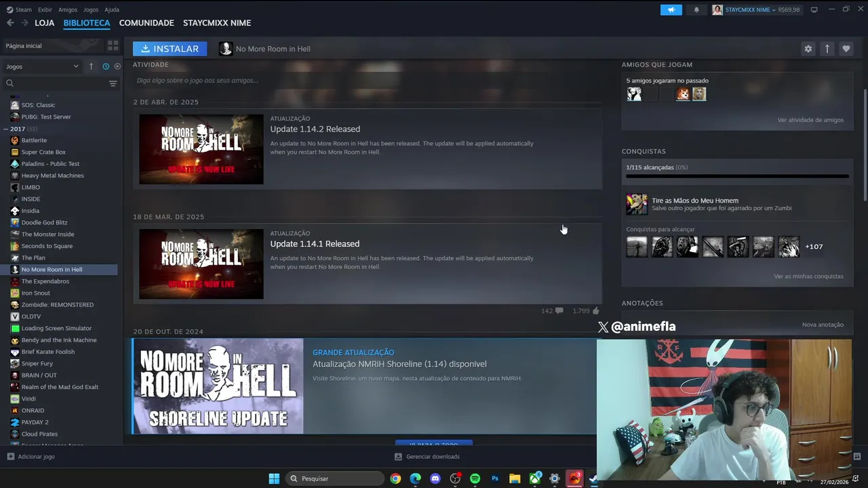Open Discord from taskbar

pyautogui.click(x=435, y=479)
